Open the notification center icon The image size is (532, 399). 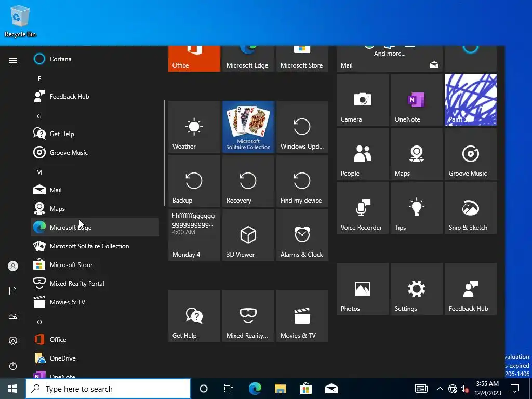(x=515, y=389)
